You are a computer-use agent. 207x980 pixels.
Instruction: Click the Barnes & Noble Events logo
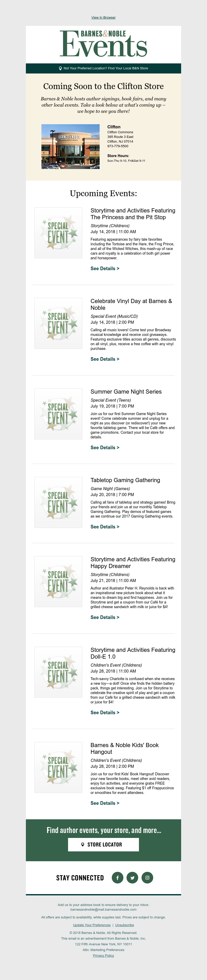point(103,44)
